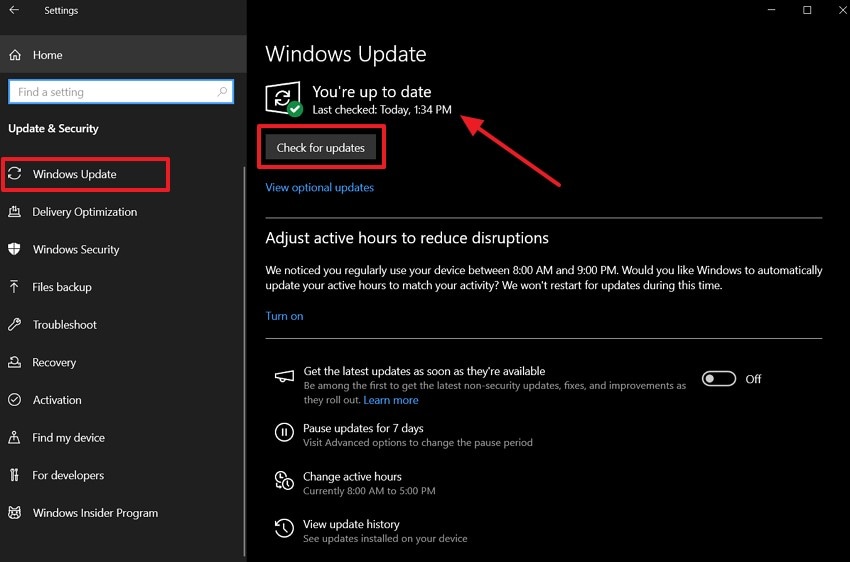
Task: Click the pause circle icon
Action: click(284, 432)
